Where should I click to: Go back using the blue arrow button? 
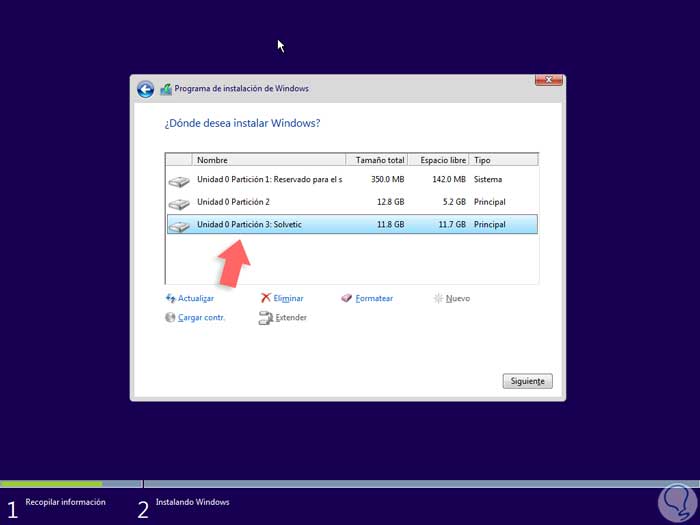146,89
